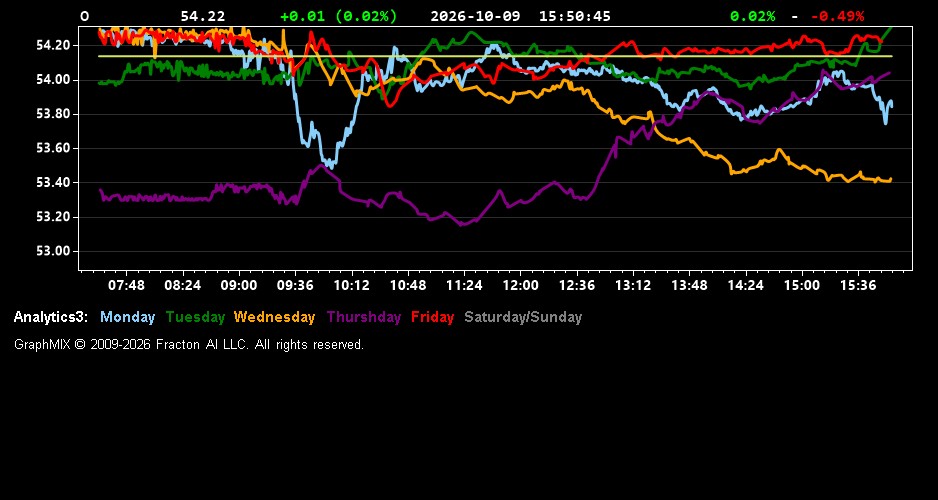Click the 07:48 time axis label

click(126, 285)
